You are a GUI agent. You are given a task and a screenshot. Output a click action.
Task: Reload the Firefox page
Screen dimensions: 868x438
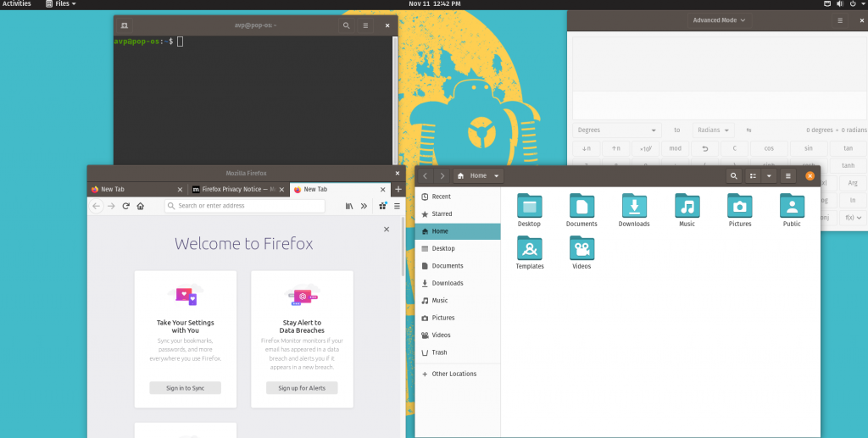point(125,206)
